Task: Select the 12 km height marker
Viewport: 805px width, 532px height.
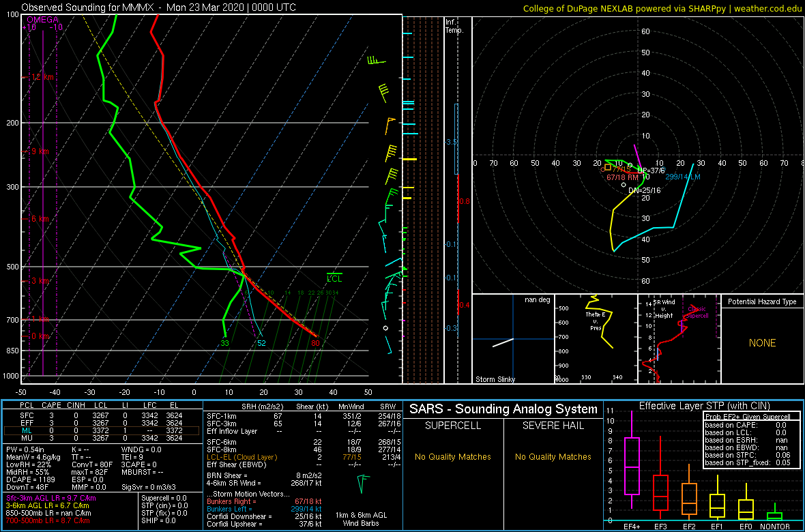Action: 42,77
